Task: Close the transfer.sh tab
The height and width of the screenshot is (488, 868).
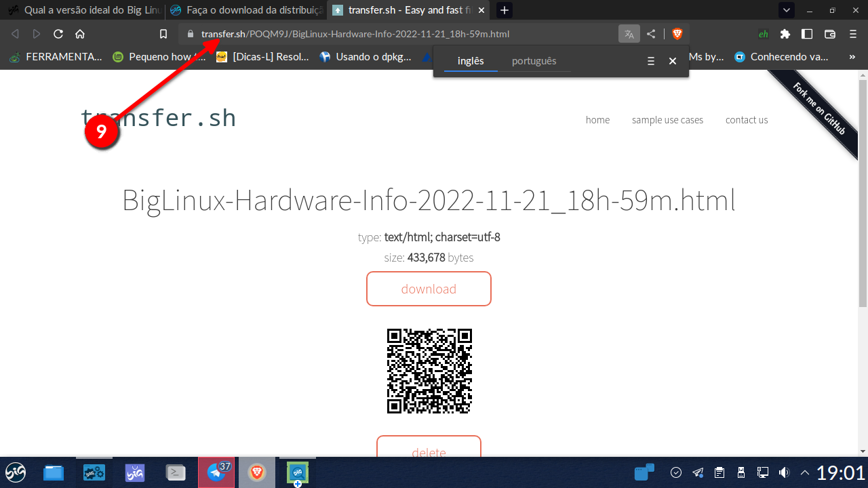Action: pos(480,10)
